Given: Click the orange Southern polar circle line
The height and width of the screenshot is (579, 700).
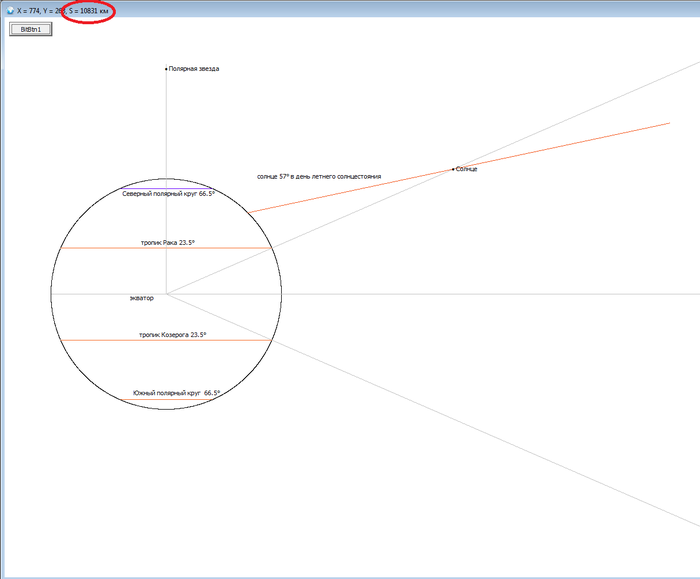Looking at the screenshot, I should pyautogui.click(x=166, y=400).
